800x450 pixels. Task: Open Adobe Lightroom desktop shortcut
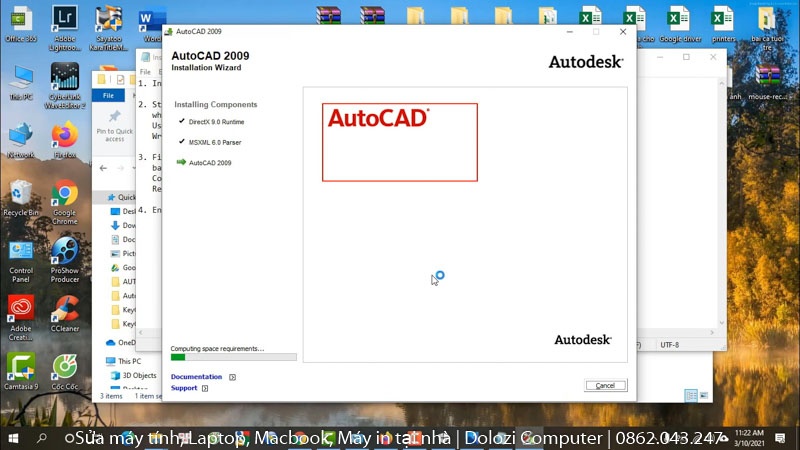point(65,28)
